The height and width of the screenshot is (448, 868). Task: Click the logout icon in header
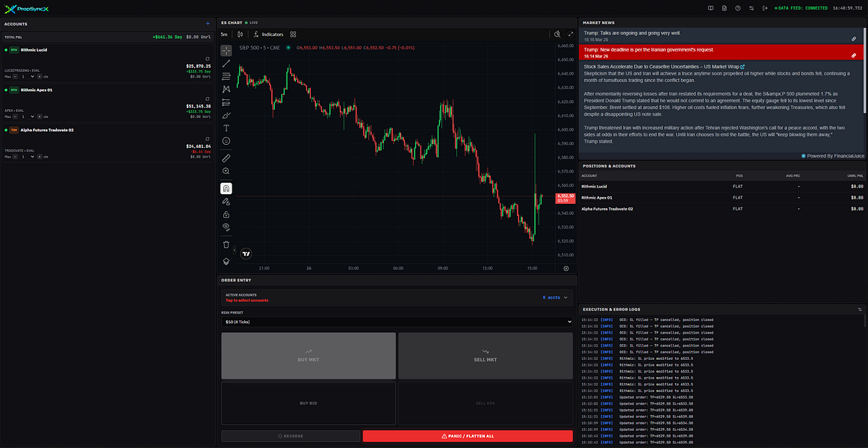pyautogui.click(x=765, y=7)
